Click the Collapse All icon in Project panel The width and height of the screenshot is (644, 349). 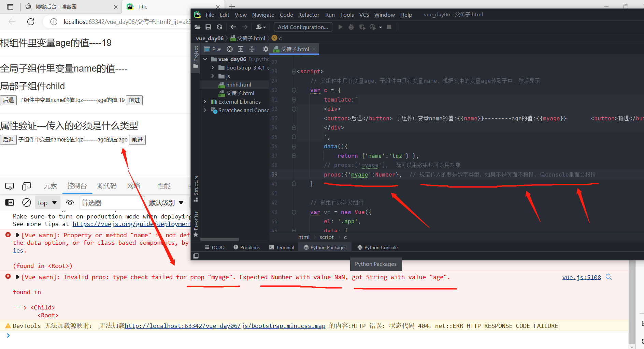[x=252, y=49]
